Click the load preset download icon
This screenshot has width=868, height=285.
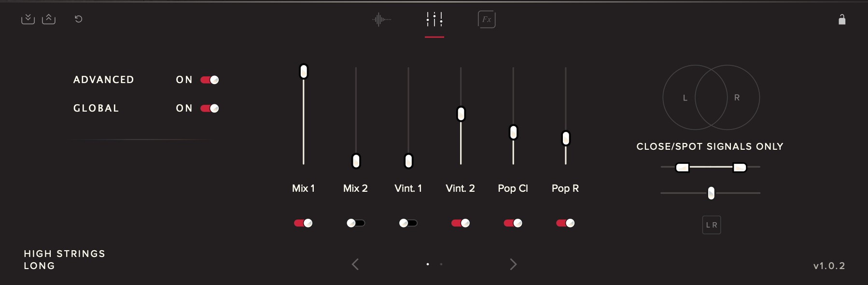[x=28, y=19]
